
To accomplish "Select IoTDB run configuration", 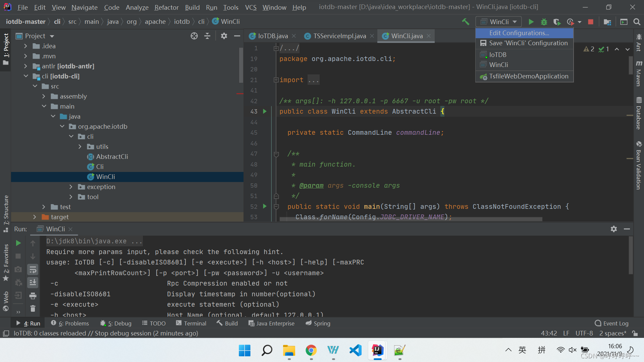I will [524, 55].
